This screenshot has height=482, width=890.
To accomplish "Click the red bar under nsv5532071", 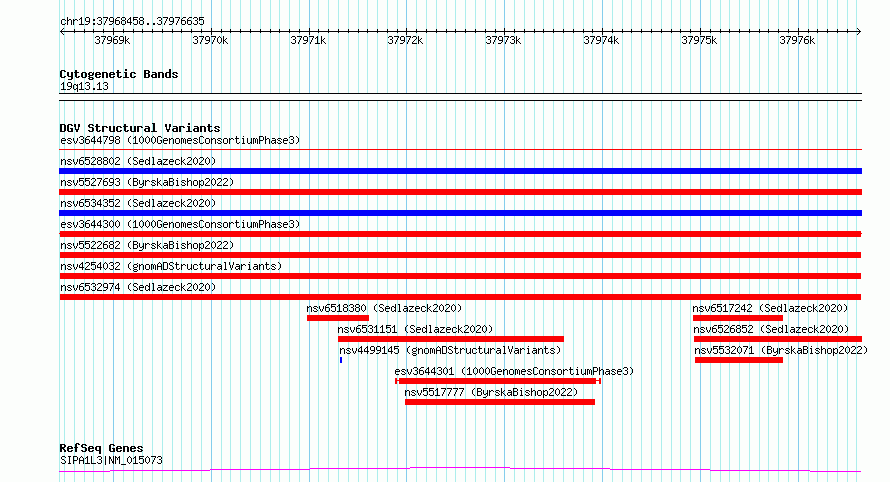I will (739, 360).
